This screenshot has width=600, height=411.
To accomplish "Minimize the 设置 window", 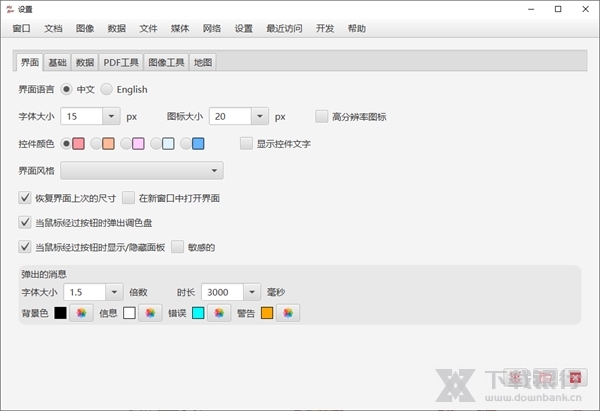I will click(531, 9).
